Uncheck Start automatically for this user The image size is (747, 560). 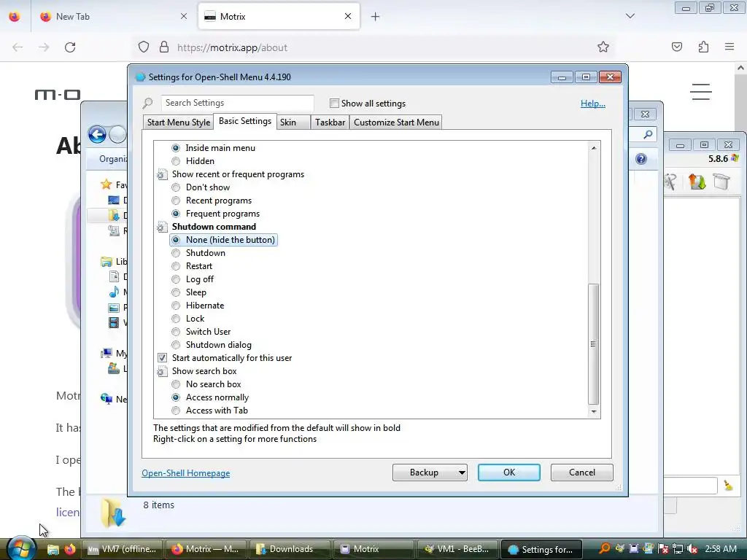pyautogui.click(x=162, y=357)
